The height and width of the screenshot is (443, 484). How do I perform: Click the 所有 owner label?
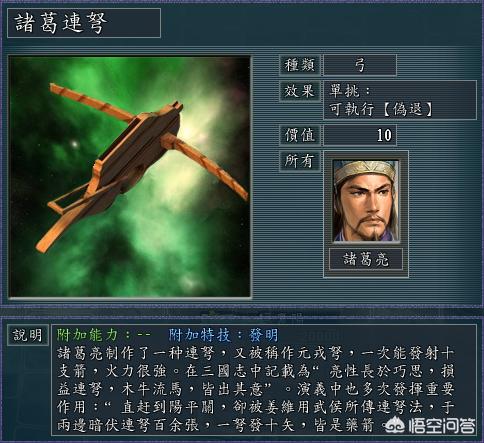pos(300,161)
